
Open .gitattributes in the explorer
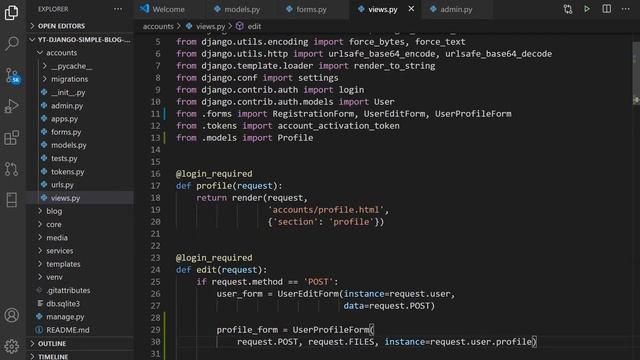80,290
